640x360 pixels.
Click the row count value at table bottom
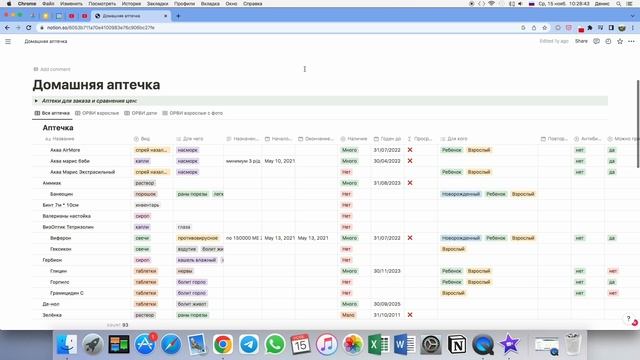125,325
